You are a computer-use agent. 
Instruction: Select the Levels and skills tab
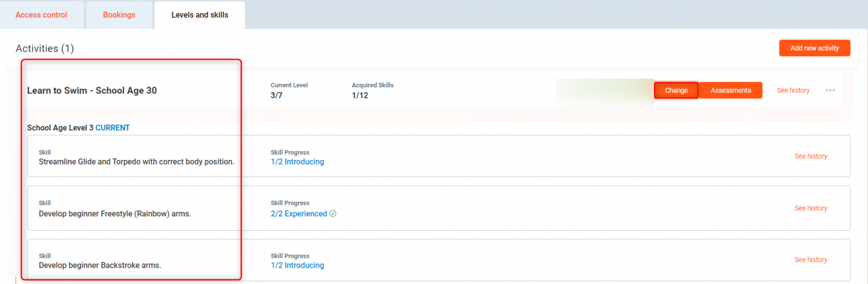[x=200, y=15]
